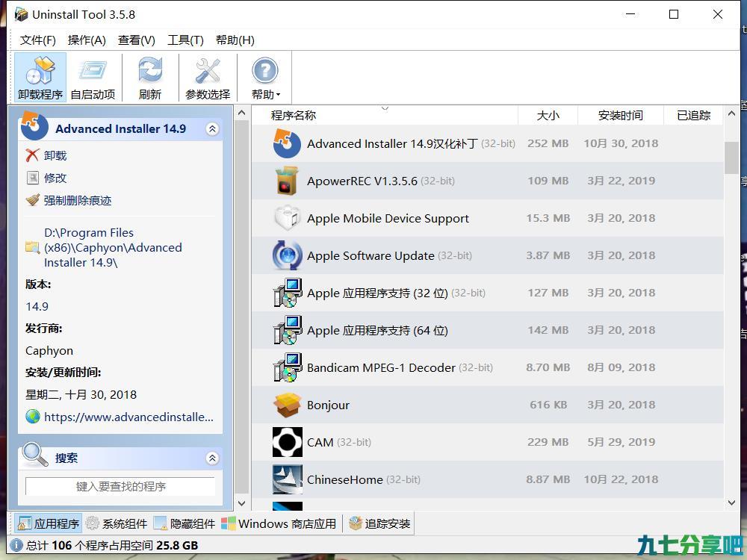Click the side panel scroll down arrow

[x=241, y=503]
